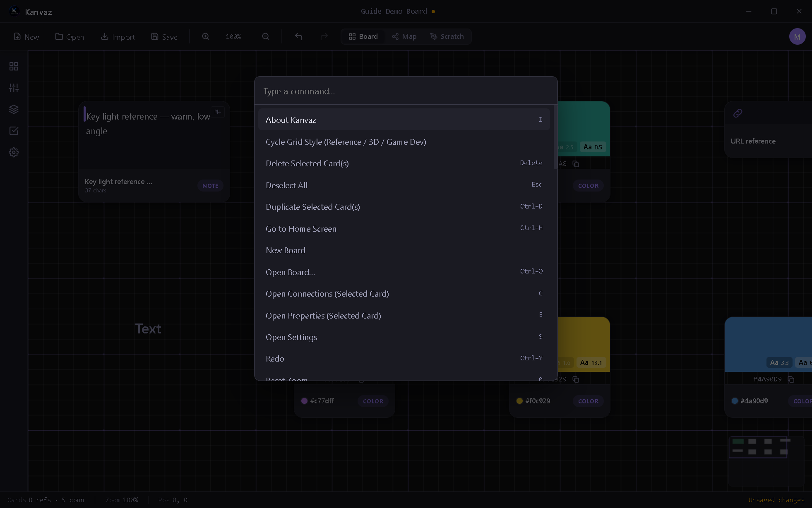
Task: Open the grid panel in left sidebar
Action: click(14, 66)
